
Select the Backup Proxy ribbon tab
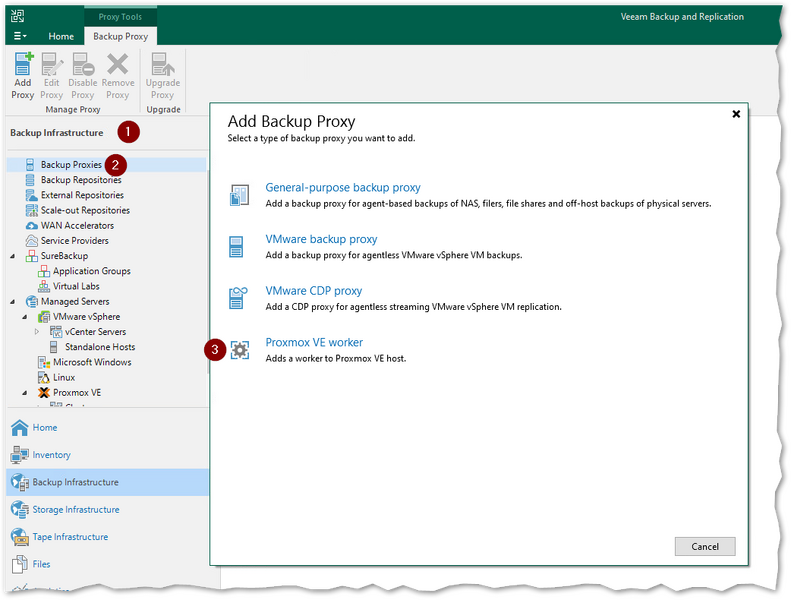pos(120,36)
